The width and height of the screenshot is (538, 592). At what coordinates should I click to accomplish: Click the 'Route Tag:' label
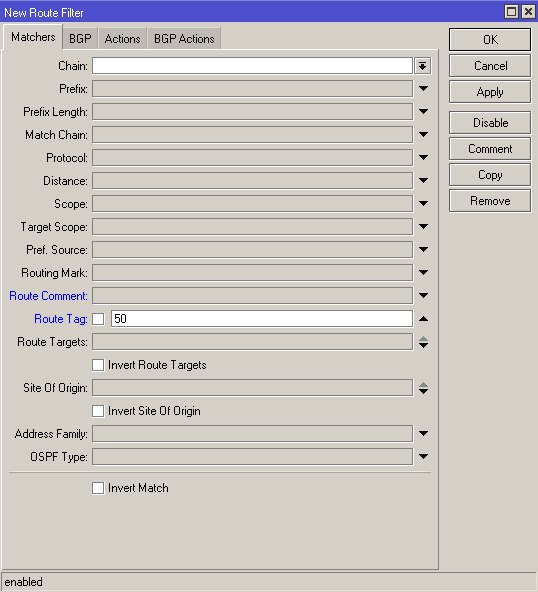tap(60, 319)
